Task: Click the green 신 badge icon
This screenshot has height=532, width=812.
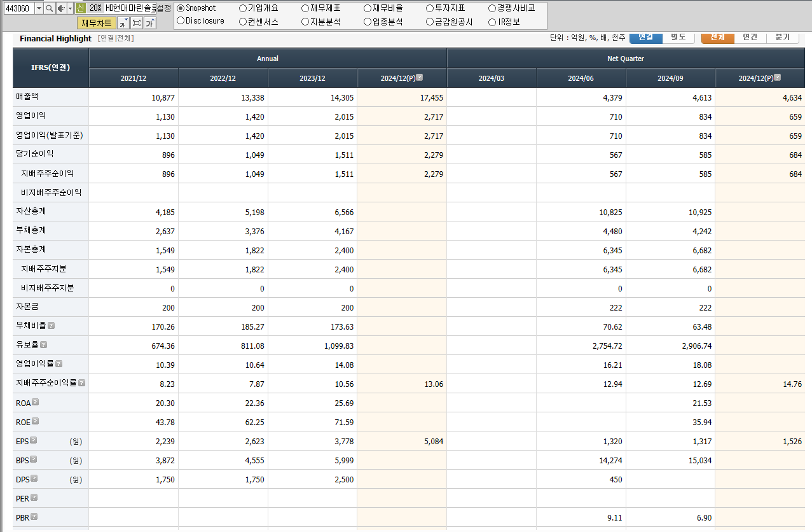Action: click(80, 8)
